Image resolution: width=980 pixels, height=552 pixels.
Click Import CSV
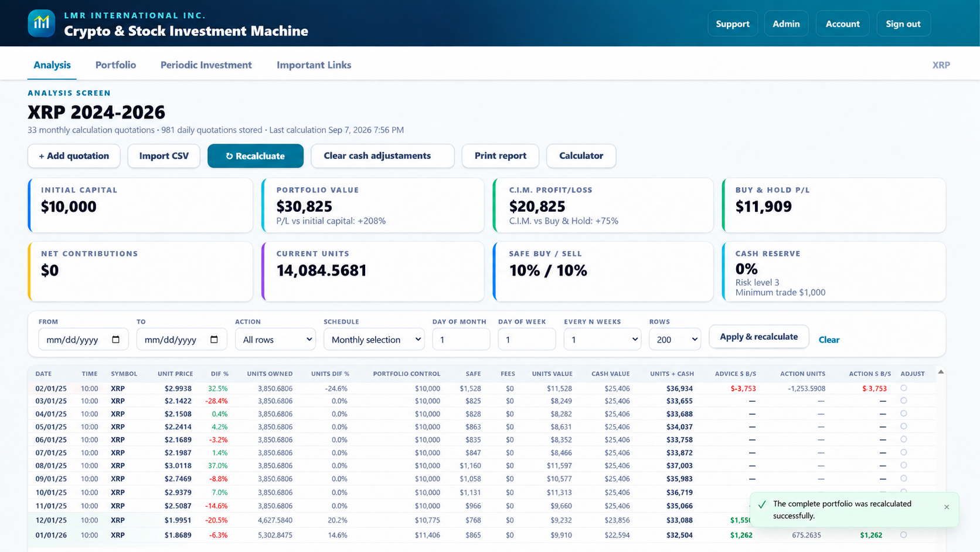[164, 156]
